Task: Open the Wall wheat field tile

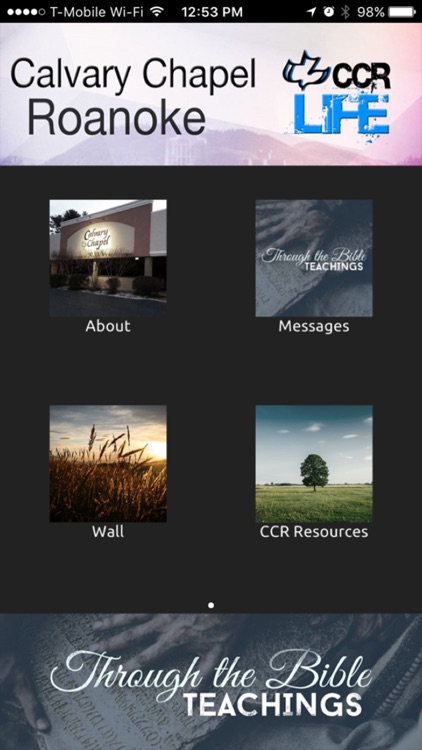Action: point(108,463)
